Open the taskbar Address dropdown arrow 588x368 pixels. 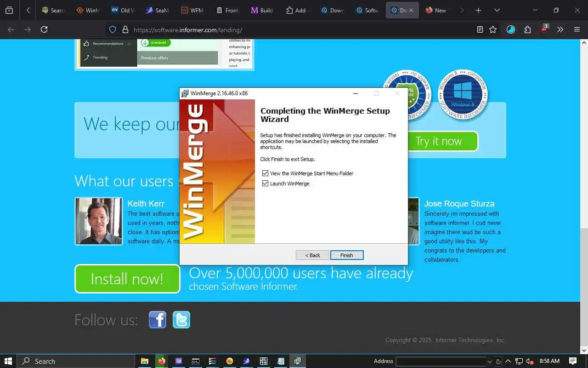pyautogui.click(x=489, y=362)
